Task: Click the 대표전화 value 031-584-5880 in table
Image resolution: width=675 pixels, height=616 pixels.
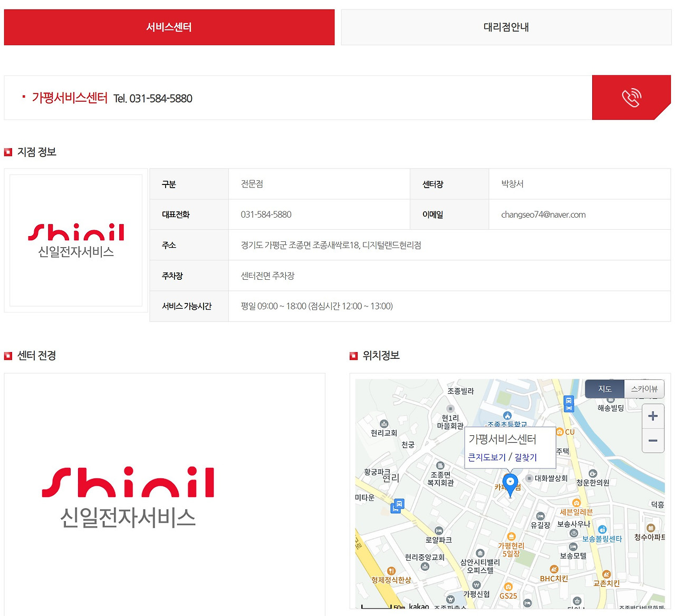Action: (x=266, y=214)
